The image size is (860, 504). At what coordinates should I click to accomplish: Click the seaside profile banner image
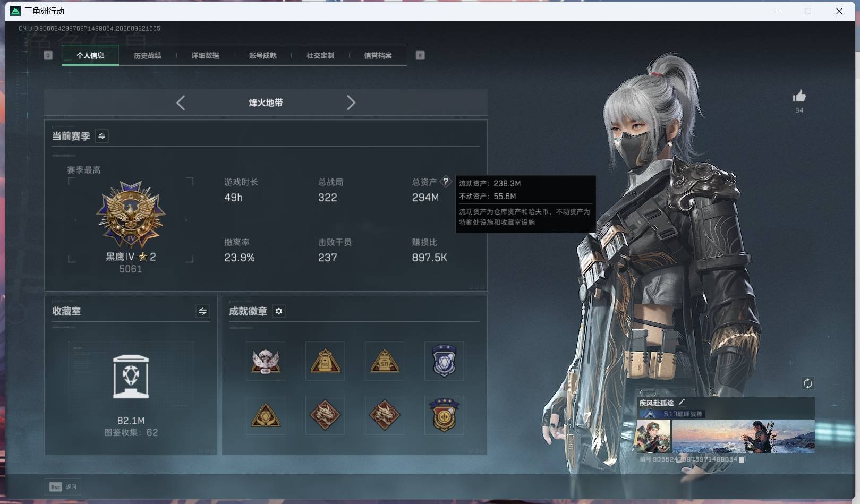point(743,437)
